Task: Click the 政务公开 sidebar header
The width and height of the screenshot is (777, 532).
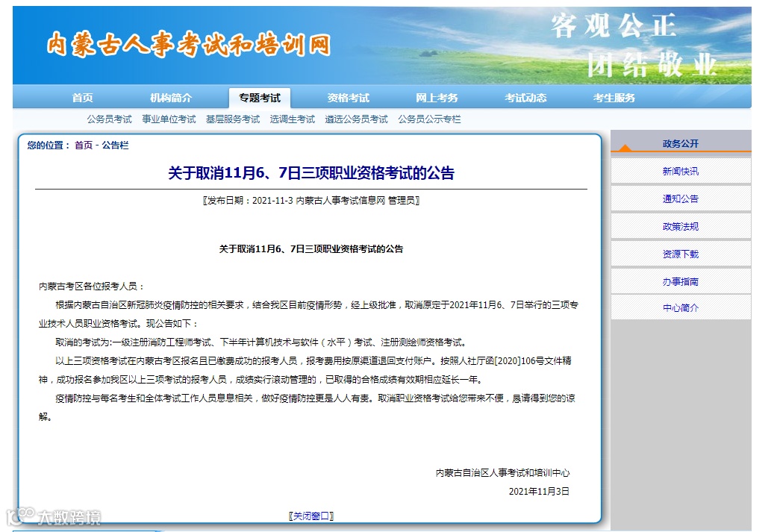Action: (681, 144)
